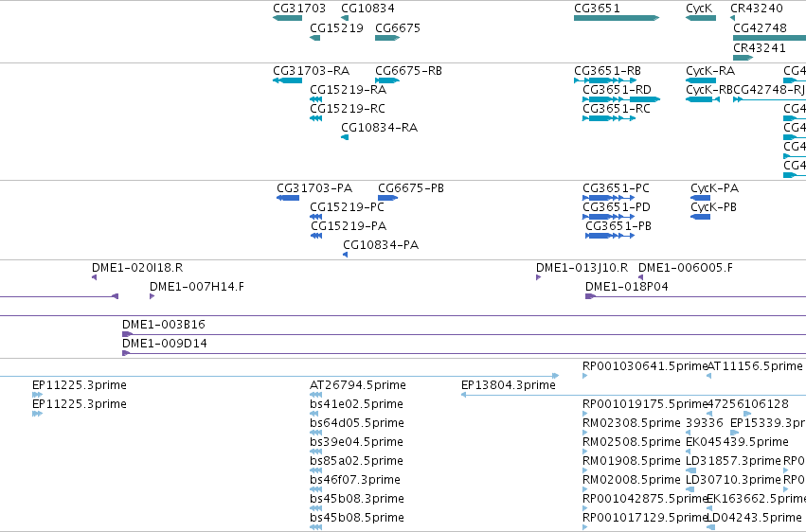Click transcript CG6675-RB
This screenshot has width=806, height=532.
point(408,70)
